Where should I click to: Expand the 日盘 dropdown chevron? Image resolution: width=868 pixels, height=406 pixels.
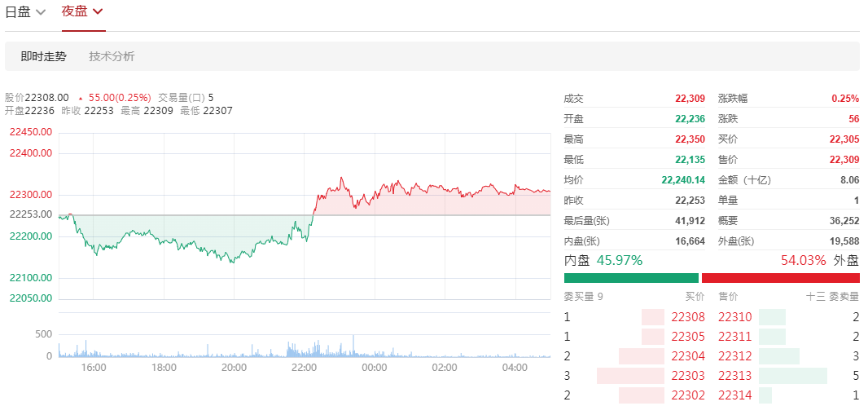41,12
